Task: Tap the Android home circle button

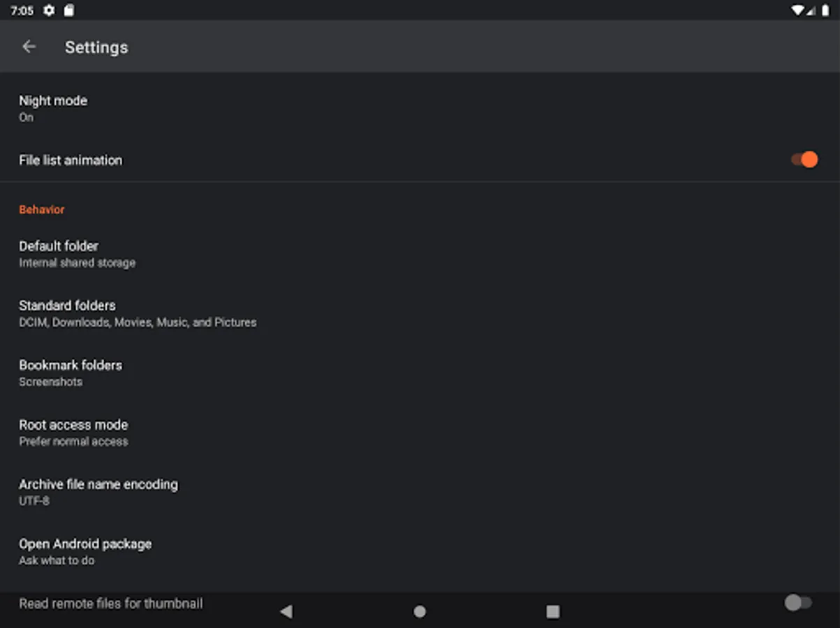Action: click(420, 611)
